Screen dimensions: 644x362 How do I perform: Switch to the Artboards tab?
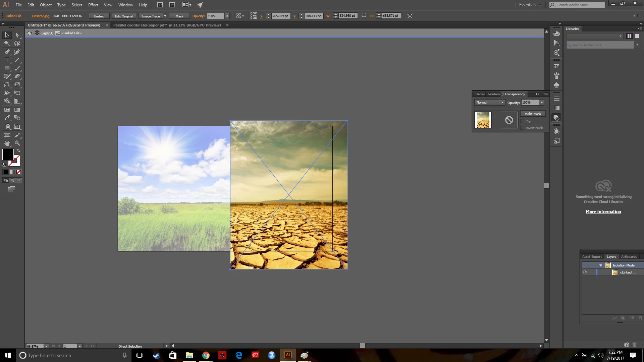tap(629, 257)
